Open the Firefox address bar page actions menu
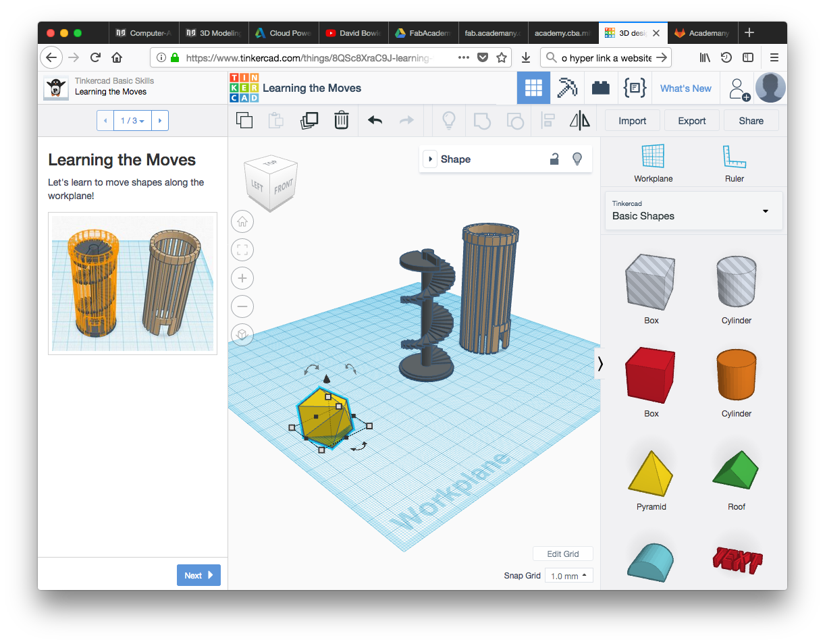This screenshot has width=825, height=644. tap(463, 58)
